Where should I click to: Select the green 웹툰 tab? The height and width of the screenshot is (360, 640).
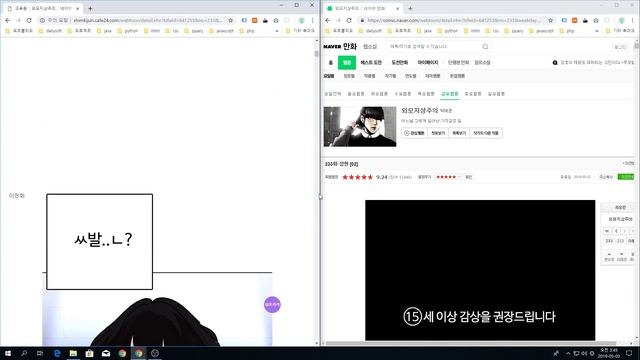347,62
